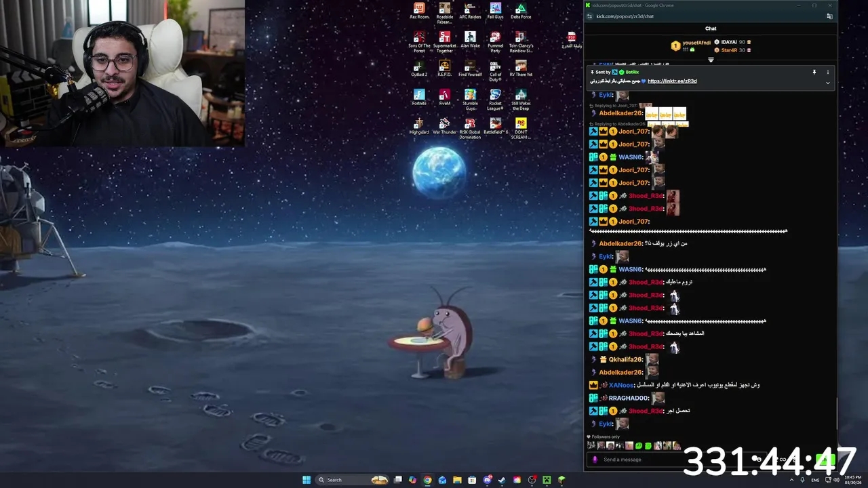Open Delta Force desktop shortcut

tap(521, 11)
